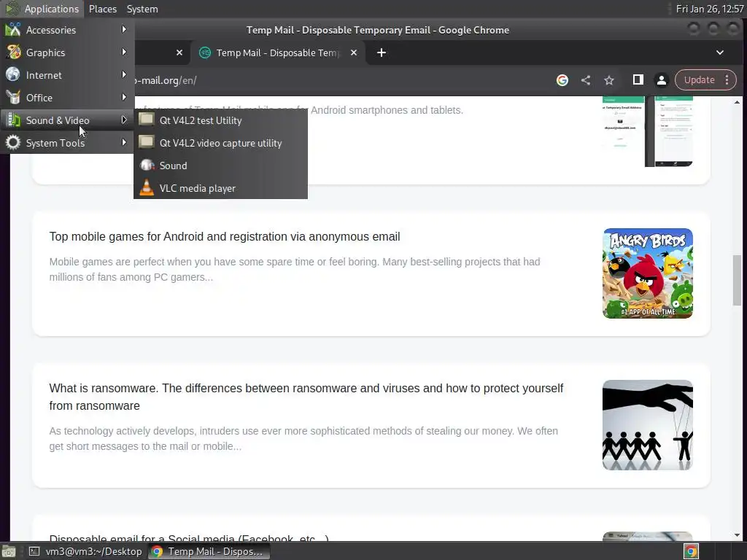
Task: Open the Graphics submenu
Action: [67, 52]
